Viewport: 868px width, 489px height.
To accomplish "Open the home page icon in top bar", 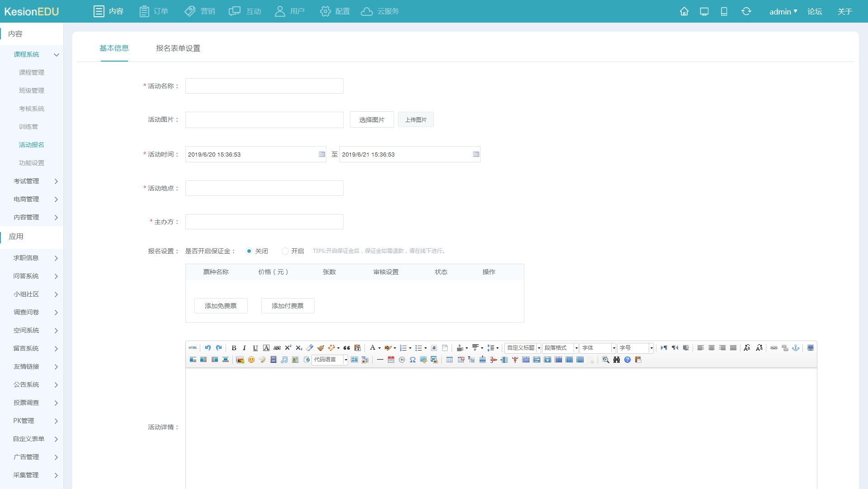I will coord(684,11).
